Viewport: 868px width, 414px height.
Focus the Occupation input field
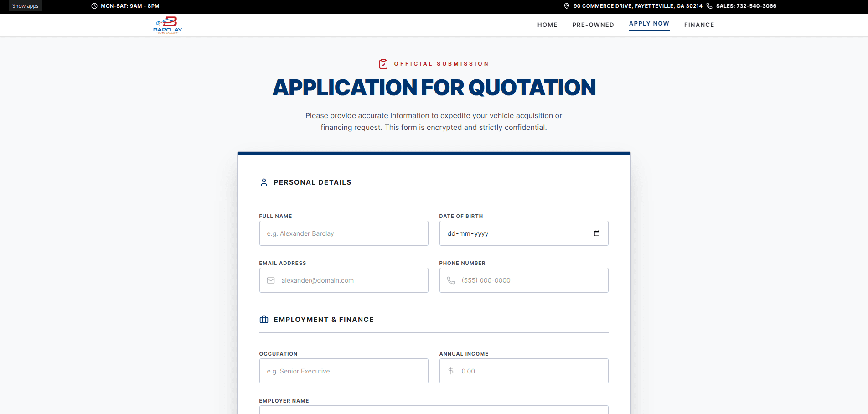pyautogui.click(x=344, y=371)
